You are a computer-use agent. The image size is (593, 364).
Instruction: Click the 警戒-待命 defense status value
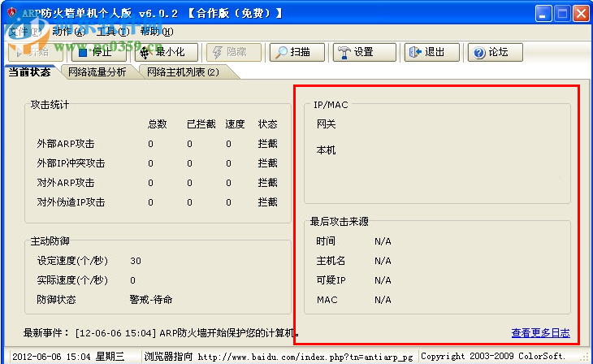(x=151, y=300)
